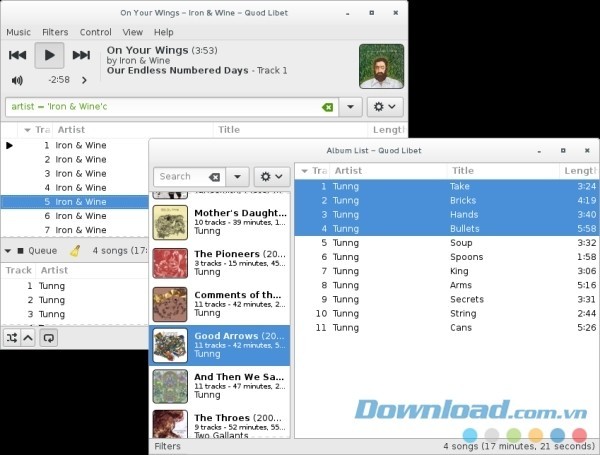Toggle the queue stop-after-song square
This screenshot has height=455, width=600.
point(19,251)
